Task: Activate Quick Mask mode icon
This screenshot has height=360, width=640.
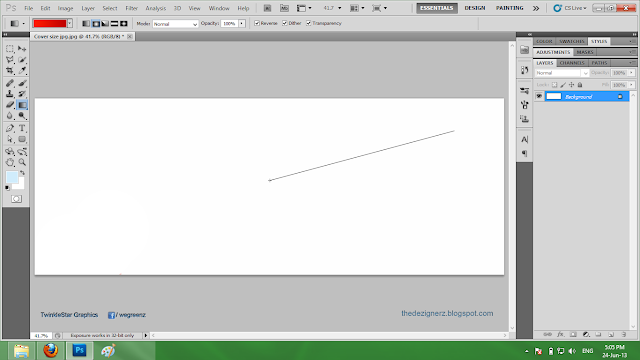Action: click(x=16, y=199)
